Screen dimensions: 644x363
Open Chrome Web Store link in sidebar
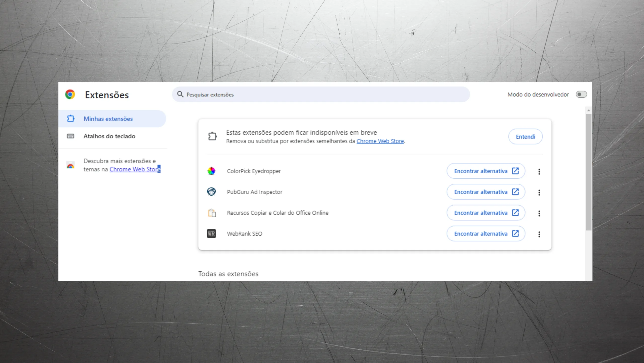click(135, 169)
